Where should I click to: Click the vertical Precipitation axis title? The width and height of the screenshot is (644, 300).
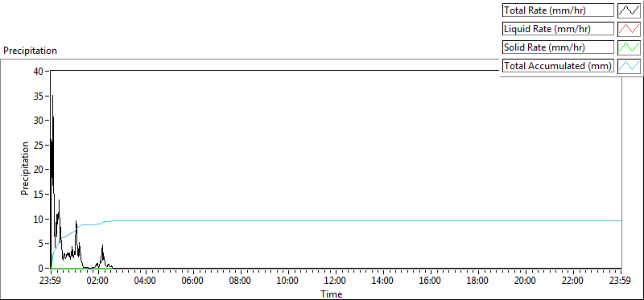click(x=25, y=169)
